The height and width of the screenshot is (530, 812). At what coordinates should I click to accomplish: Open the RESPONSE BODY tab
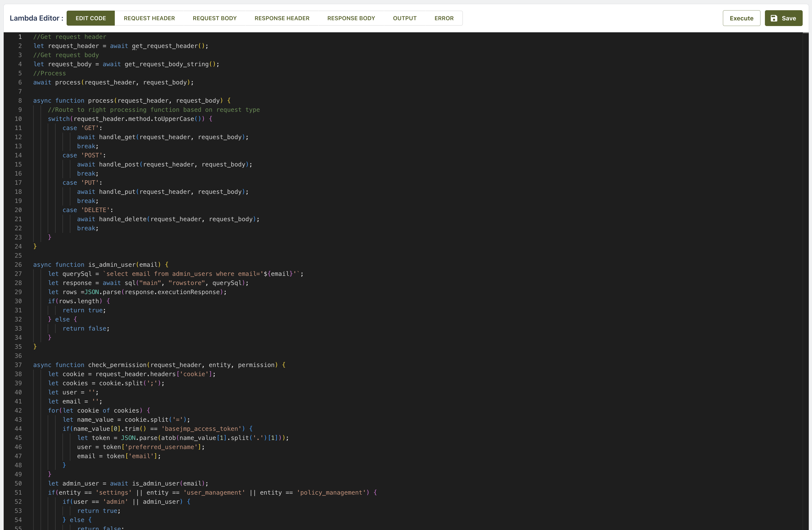coord(351,18)
